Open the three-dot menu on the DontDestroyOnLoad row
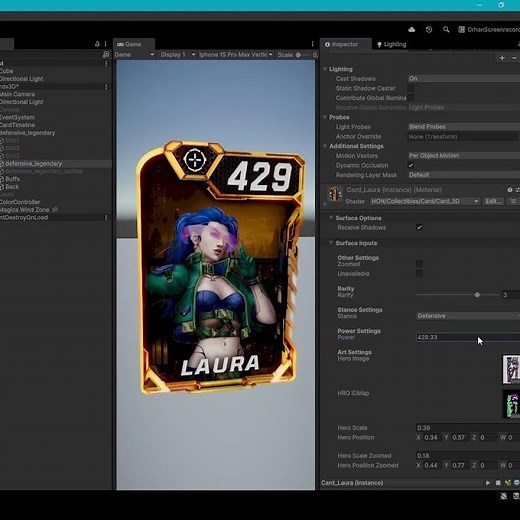Screen dimensions: 520x520 click(x=106, y=217)
